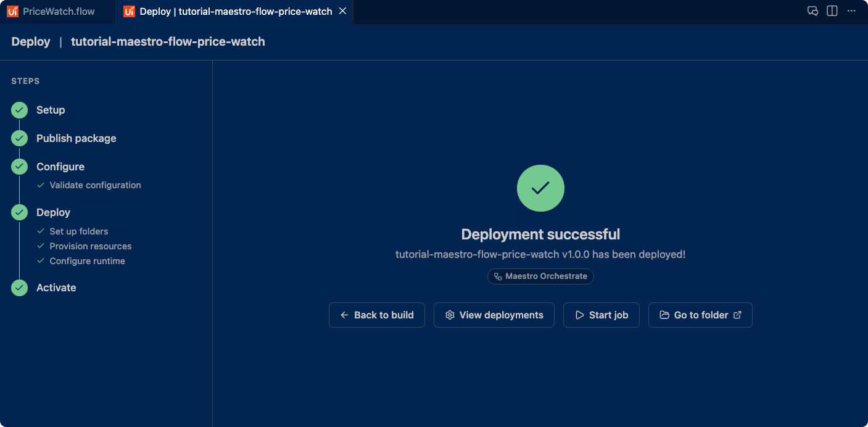Click the Maestro Orchestrate badge
This screenshot has height=427, width=868.
[540, 276]
